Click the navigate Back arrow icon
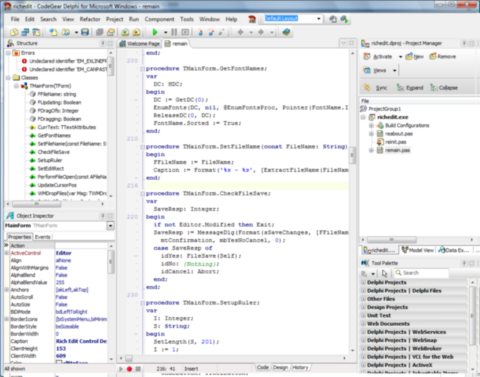Viewport: 480px width, 377px height. (x=241, y=32)
